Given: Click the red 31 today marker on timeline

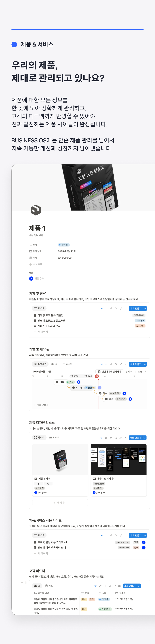Looking at the screenshot, I should 97,376.
